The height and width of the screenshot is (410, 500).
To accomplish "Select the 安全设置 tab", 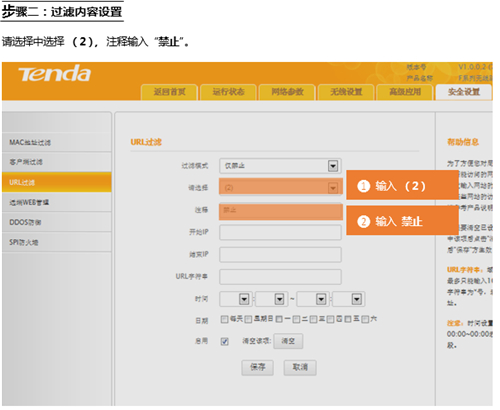I will [x=464, y=92].
